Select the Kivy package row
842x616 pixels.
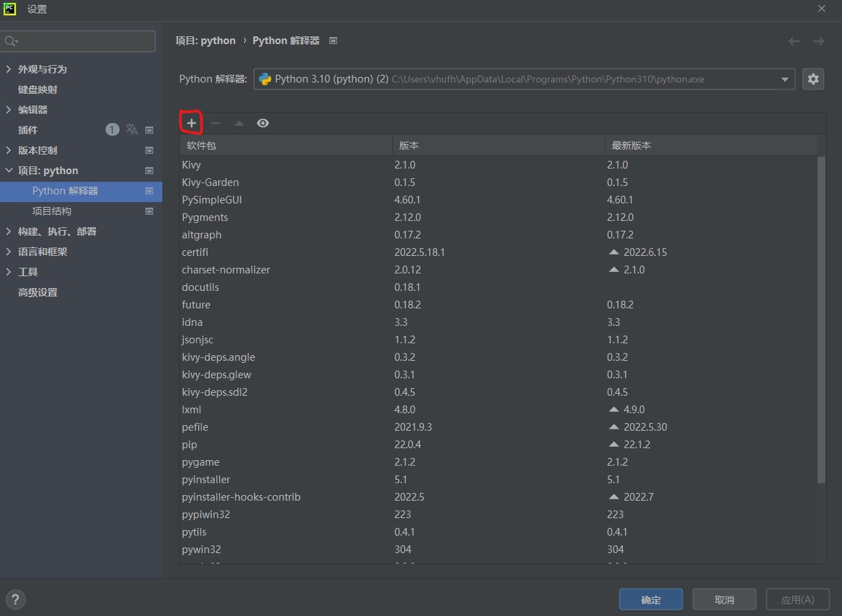[x=498, y=165]
